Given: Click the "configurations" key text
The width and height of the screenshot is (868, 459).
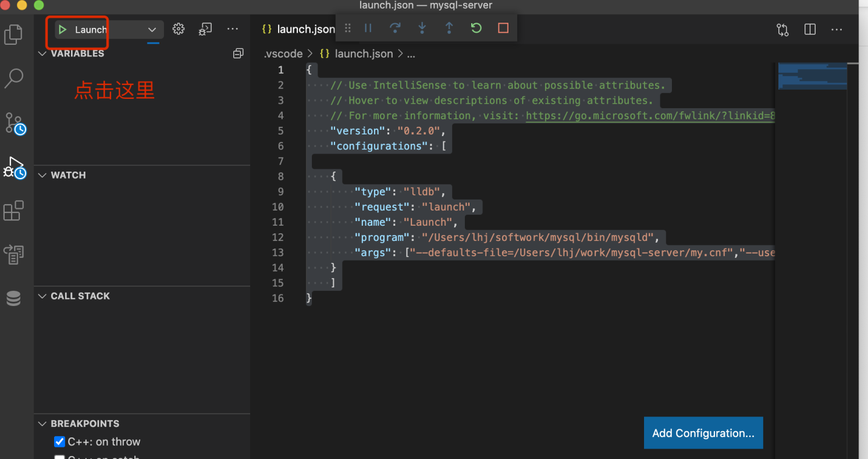Looking at the screenshot, I should click(379, 146).
